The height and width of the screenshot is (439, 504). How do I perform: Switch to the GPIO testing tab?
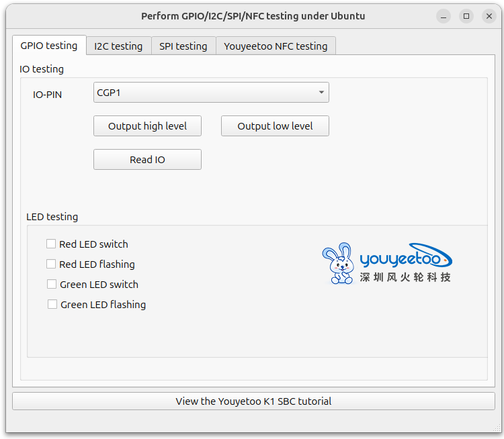pos(49,46)
